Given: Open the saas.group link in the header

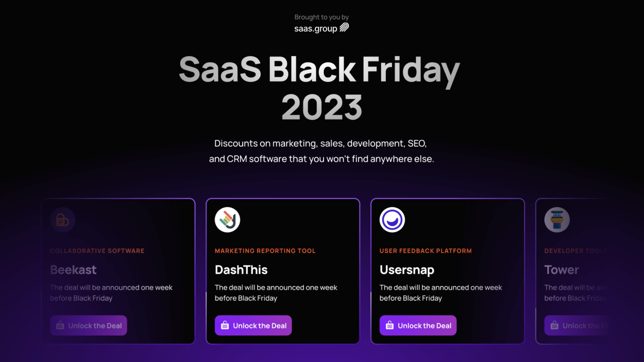Looking at the screenshot, I should pos(322,27).
